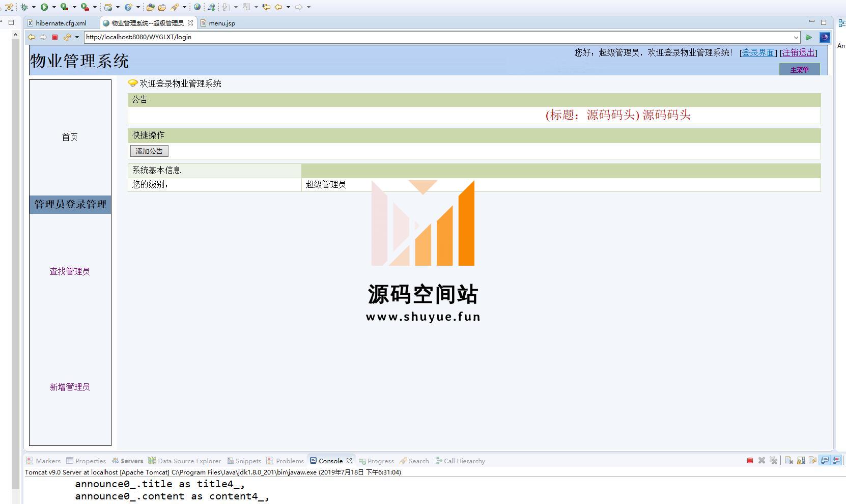Clear the Console output
The height and width of the screenshot is (504, 846).
789,460
